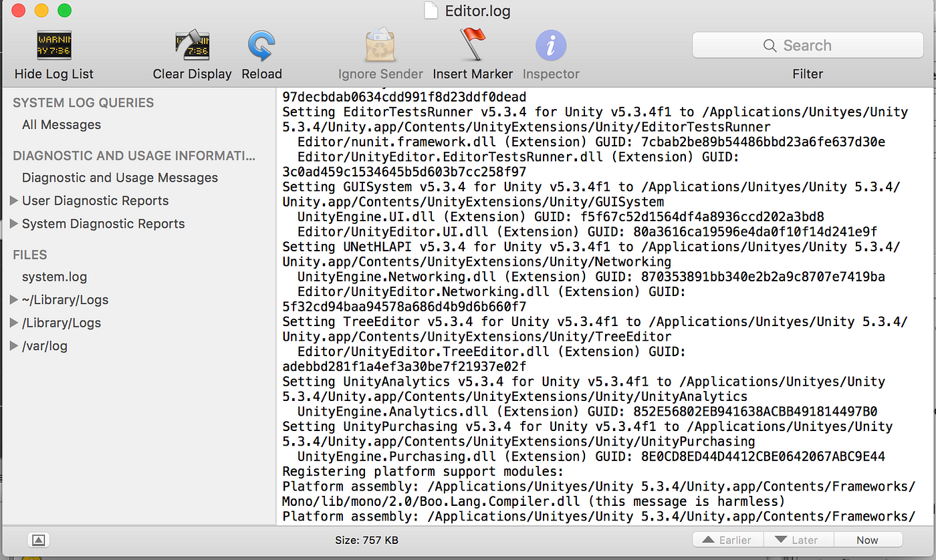Jump to Later log entries
The height and width of the screenshot is (560, 936).
[799, 540]
